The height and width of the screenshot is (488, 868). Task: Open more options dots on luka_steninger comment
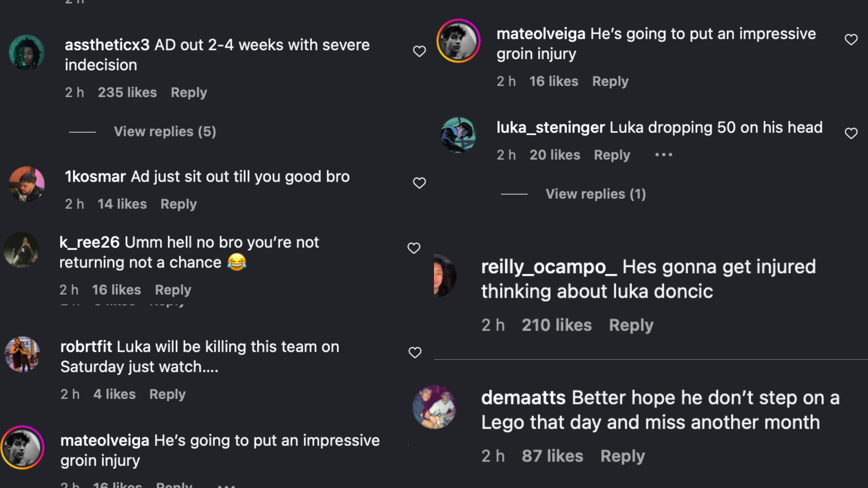[x=663, y=155]
